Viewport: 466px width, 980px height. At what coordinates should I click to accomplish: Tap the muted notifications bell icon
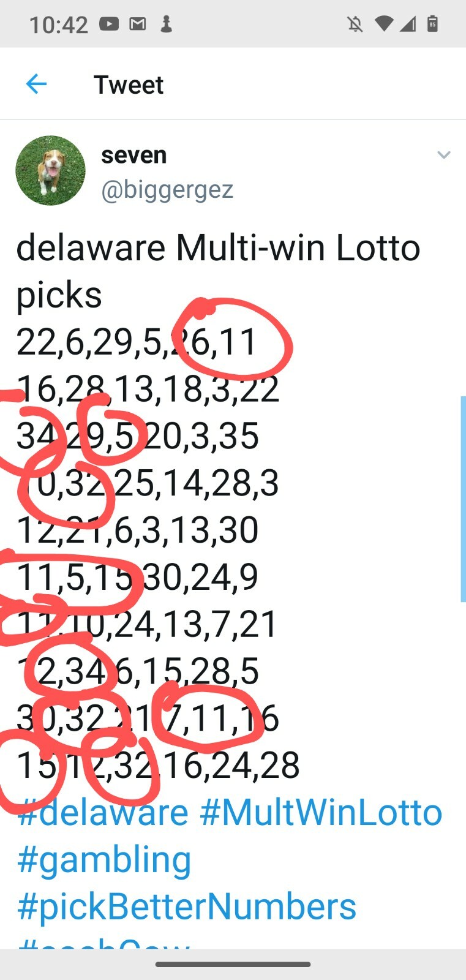pyautogui.click(x=355, y=24)
